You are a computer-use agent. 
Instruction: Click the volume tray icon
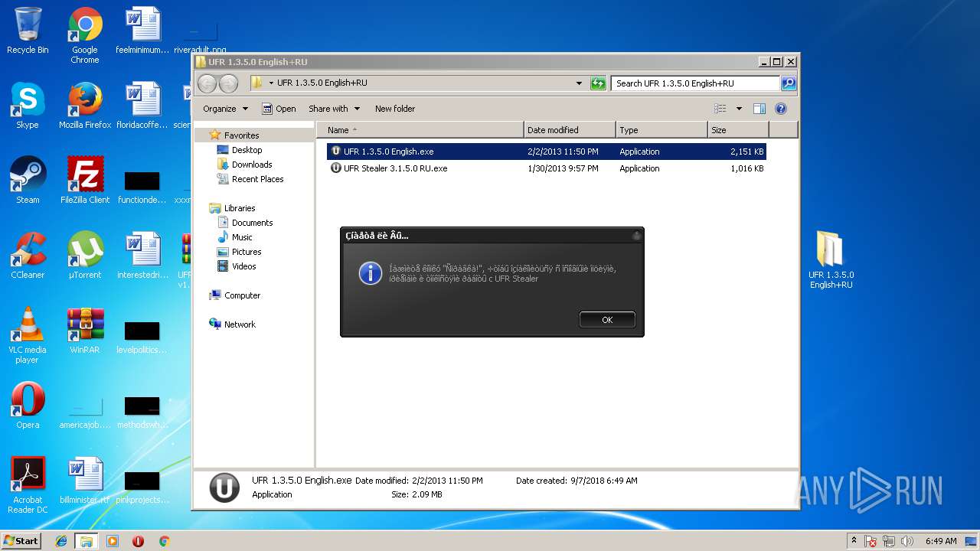point(908,541)
